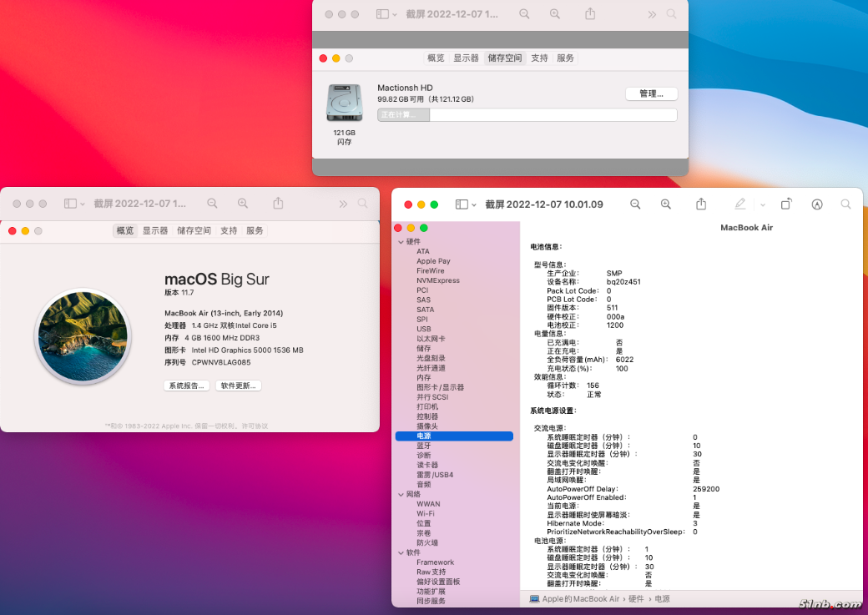Zoom out in top Preview window

(524, 14)
